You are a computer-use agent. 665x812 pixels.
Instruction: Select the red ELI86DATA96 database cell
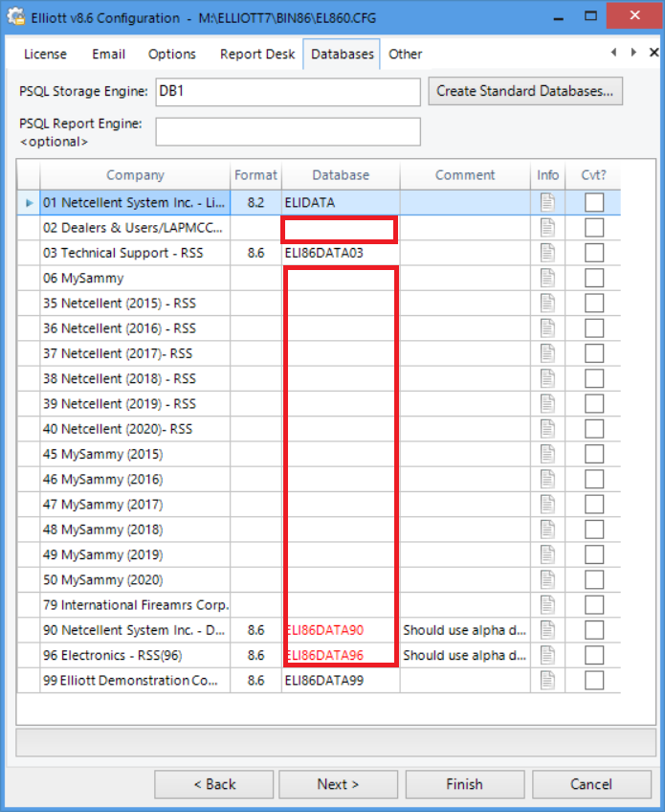pyautogui.click(x=341, y=655)
